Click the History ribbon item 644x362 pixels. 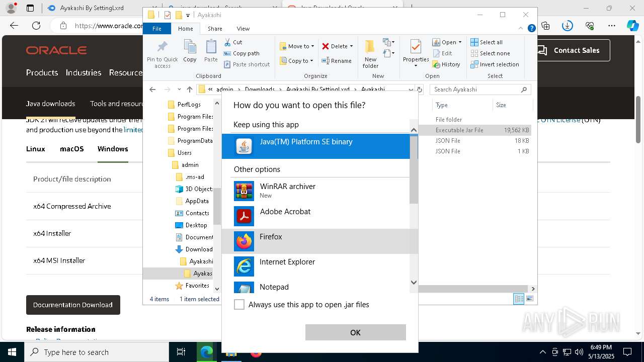[x=446, y=64]
